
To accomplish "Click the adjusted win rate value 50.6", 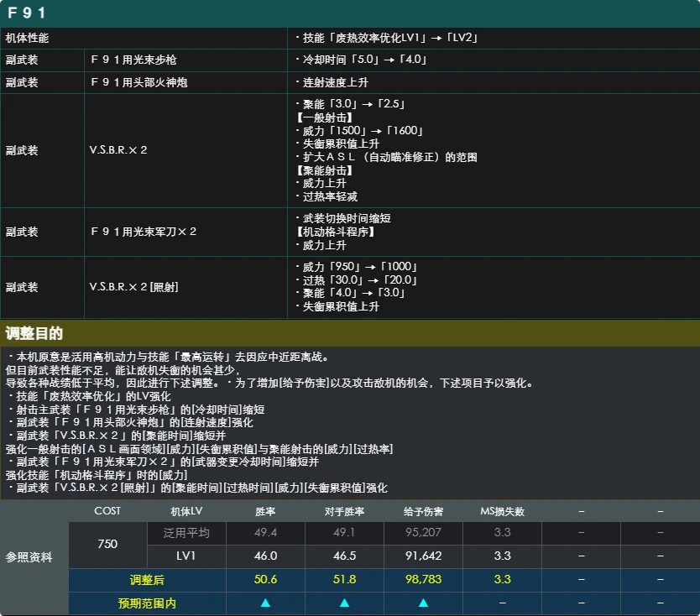I will point(265,579).
